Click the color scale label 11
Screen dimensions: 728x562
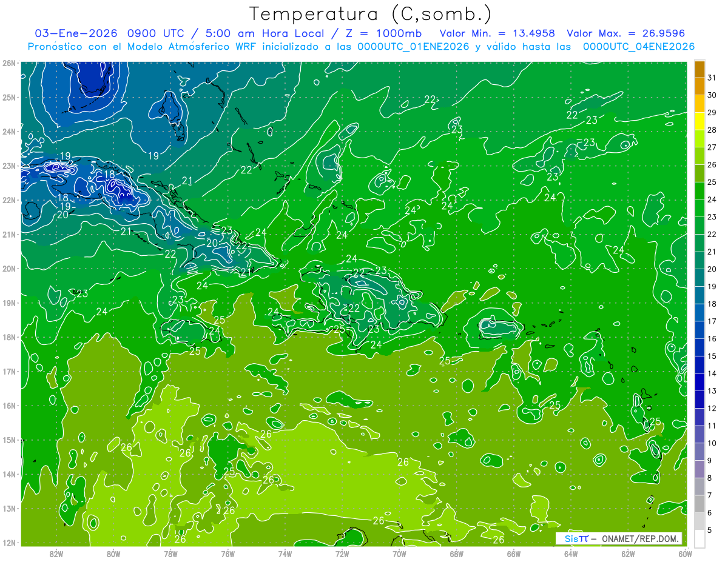[712, 426]
